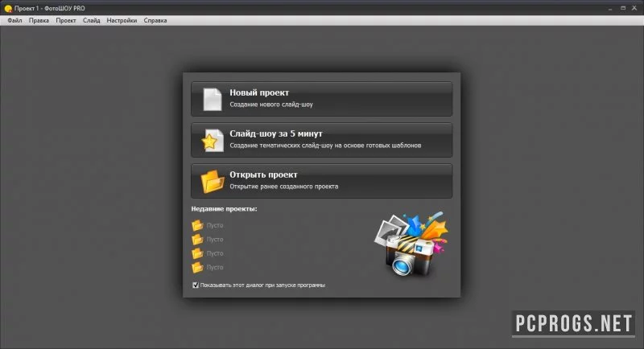The image size is (644, 349).
Task: Click the Создание нового слайд-шоу description
Action: (271, 105)
